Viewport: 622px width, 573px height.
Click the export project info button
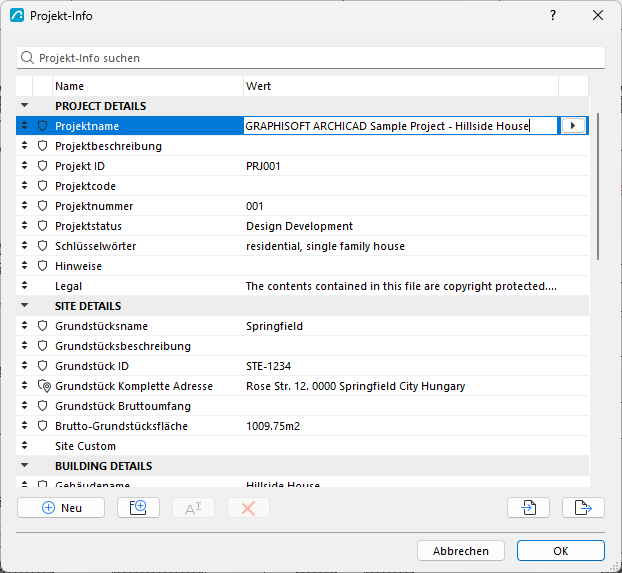pyautogui.click(x=584, y=508)
